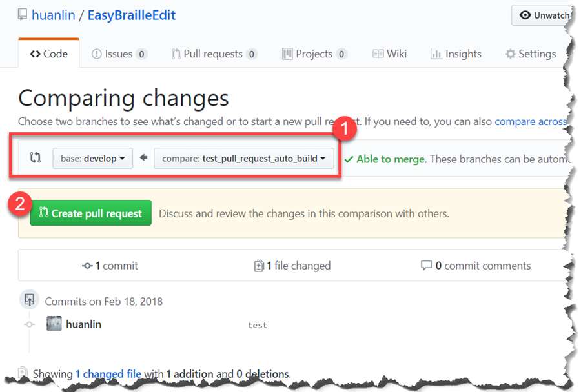Viewport: 581px width, 392px height.
Task: Click the 1 file changed summary
Action: [x=292, y=266]
